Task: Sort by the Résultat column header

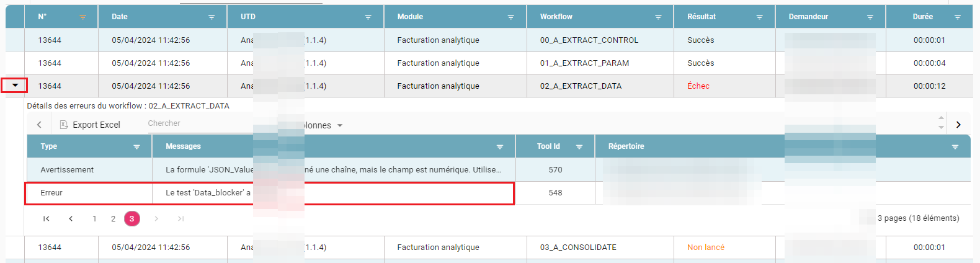Action: [x=702, y=17]
